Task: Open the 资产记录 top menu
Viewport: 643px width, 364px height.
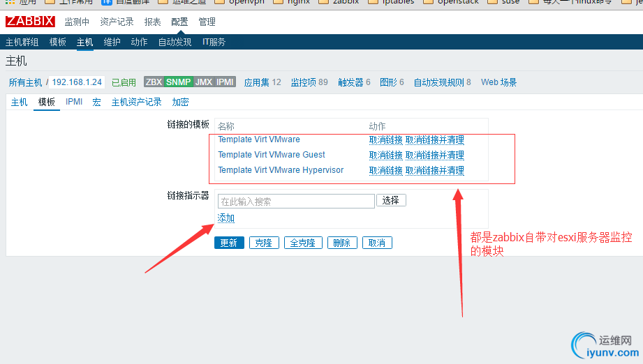Action: tap(117, 22)
